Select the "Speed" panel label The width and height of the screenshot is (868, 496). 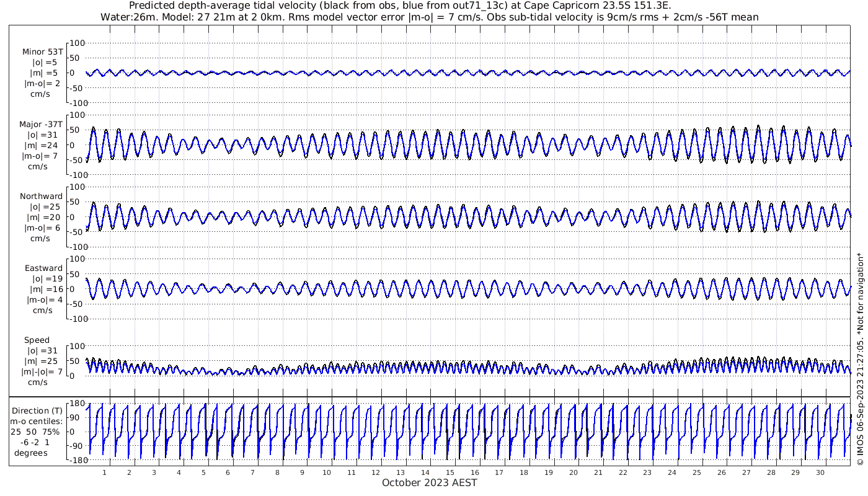37,340
